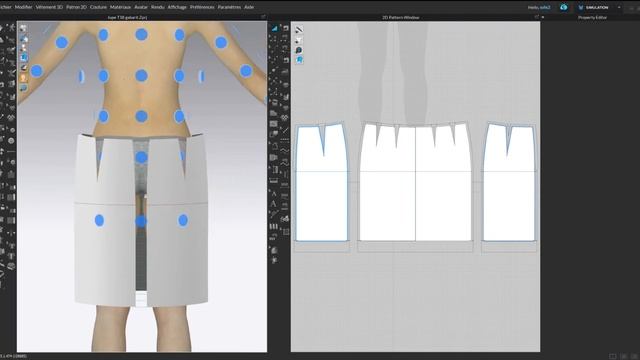Click the dart on the left pattern piece
Viewport: 640px width, 360px height.
point(323,141)
